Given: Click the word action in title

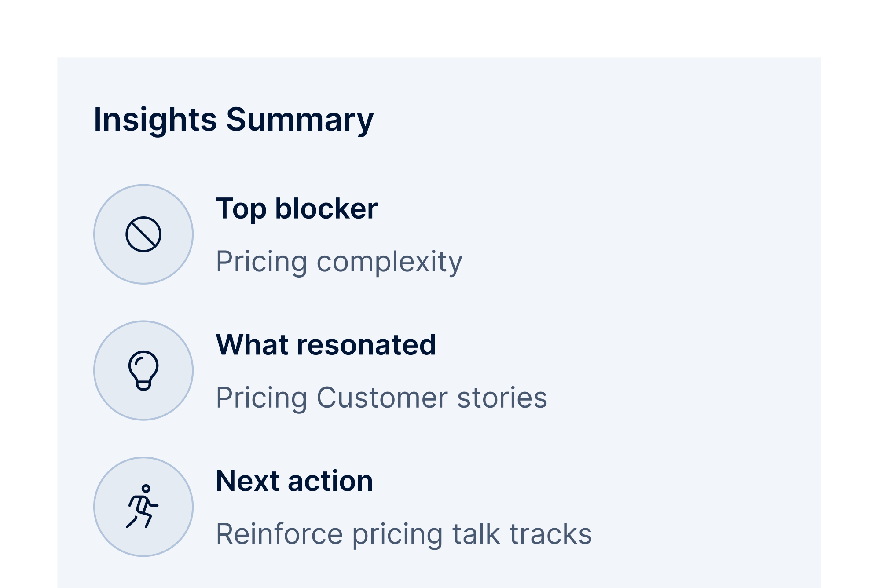Looking at the screenshot, I should (x=330, y=481).
